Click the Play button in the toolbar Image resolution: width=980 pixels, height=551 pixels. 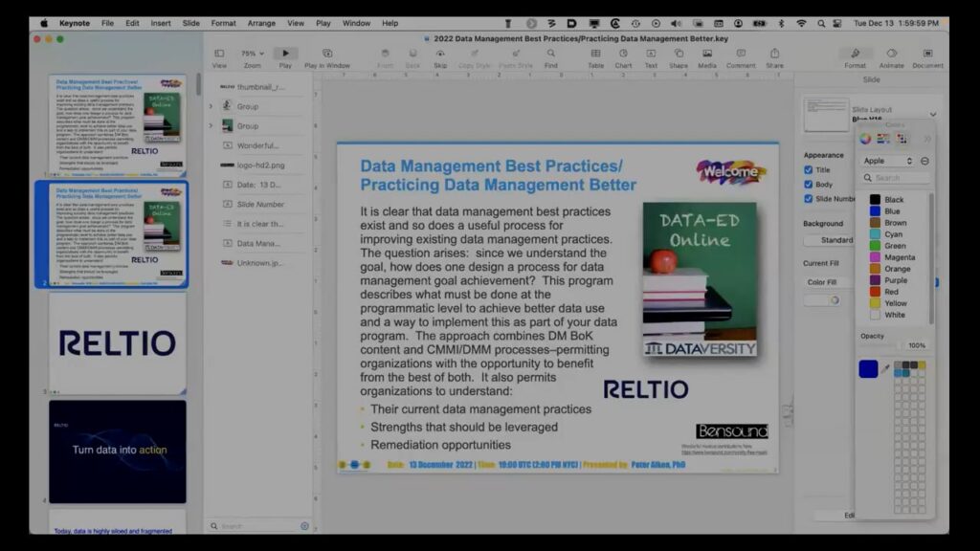click(x=285, y=55)
